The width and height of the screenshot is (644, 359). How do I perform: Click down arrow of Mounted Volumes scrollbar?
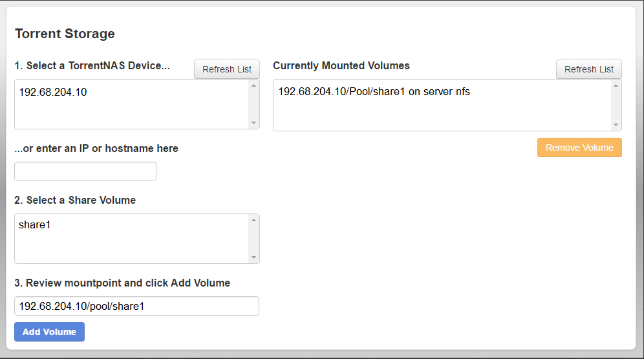[x=616, y=125]
